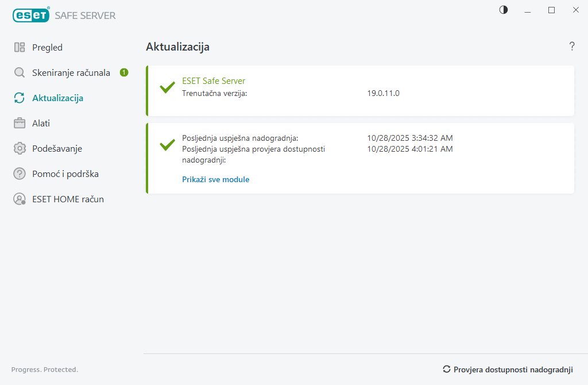Open Prikaži sve module link
Image resolution: width=588 pixels, height=385 pixels.
coord(216,179)
